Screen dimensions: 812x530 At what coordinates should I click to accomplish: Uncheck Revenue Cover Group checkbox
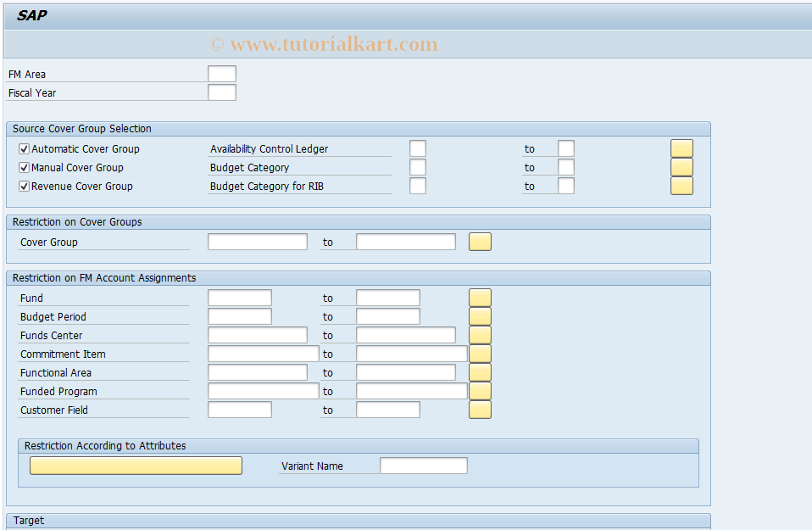24,187
